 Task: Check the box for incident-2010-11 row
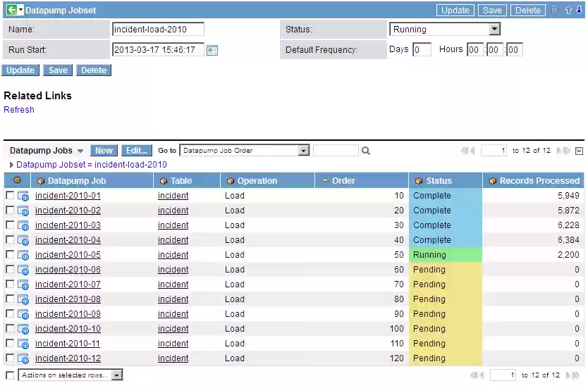pos(10,343)
